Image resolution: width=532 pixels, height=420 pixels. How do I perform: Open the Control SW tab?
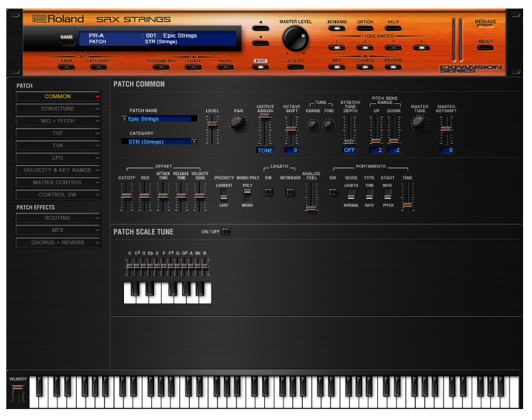(58, 194)
